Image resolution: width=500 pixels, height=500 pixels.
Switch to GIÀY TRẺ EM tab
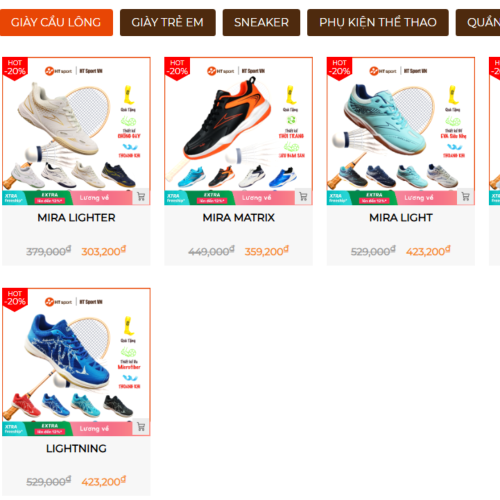pos(168,22)
